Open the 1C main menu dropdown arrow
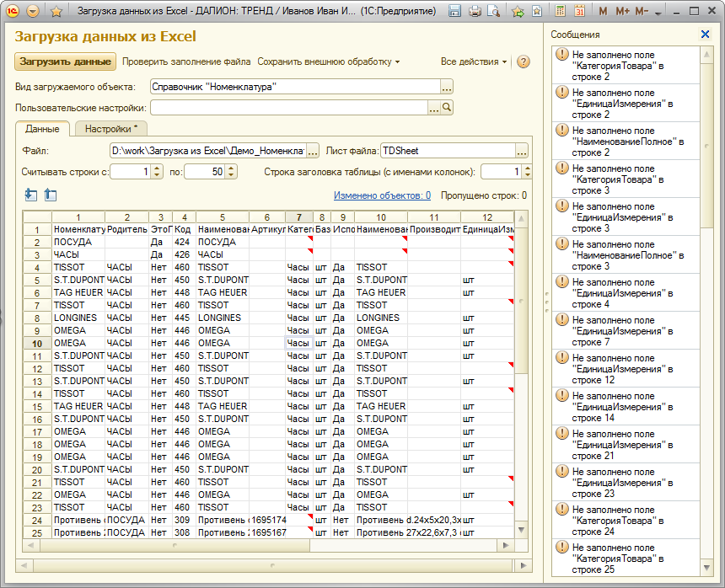The image size is (725, 588). coord(33,12)
